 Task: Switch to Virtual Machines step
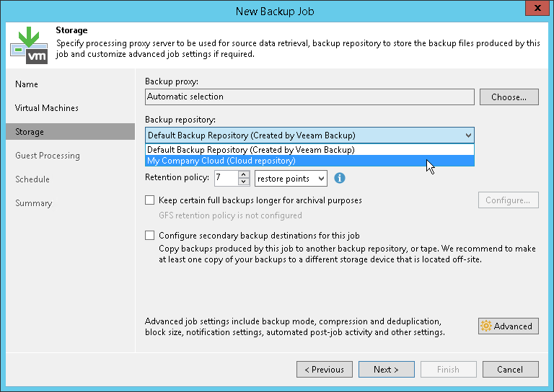pyautogui.click(x=47, y=108)
